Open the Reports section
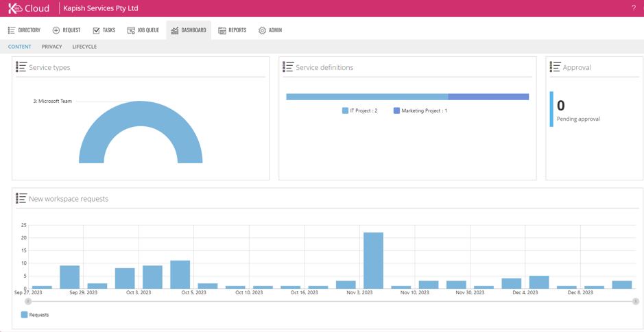 click(232, 30)
